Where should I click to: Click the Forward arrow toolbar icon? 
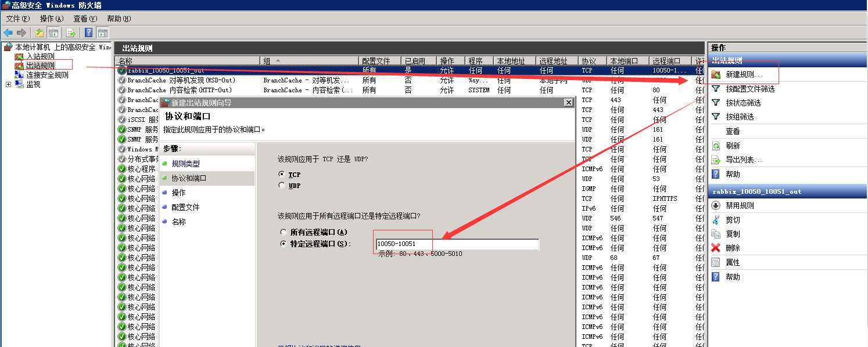(21, 32)
